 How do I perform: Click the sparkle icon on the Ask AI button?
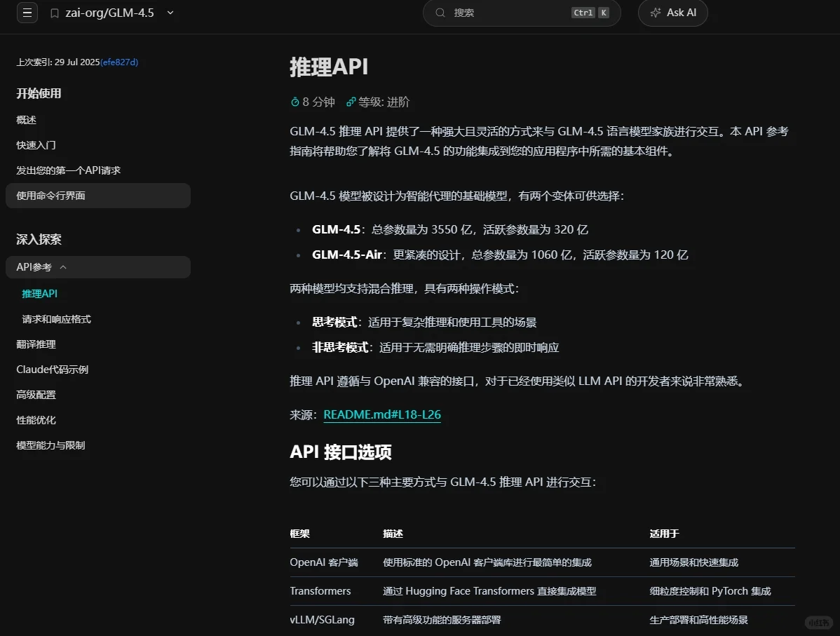click(x=655, y=12)
